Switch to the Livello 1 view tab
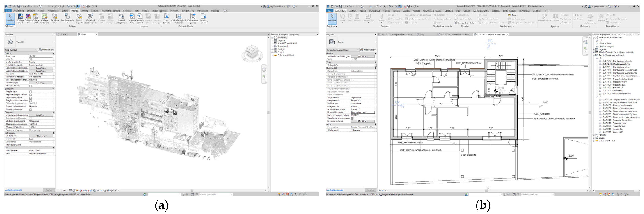Image resolution: width=644 pixels, height=214 pixels. [x=64, y=35]
